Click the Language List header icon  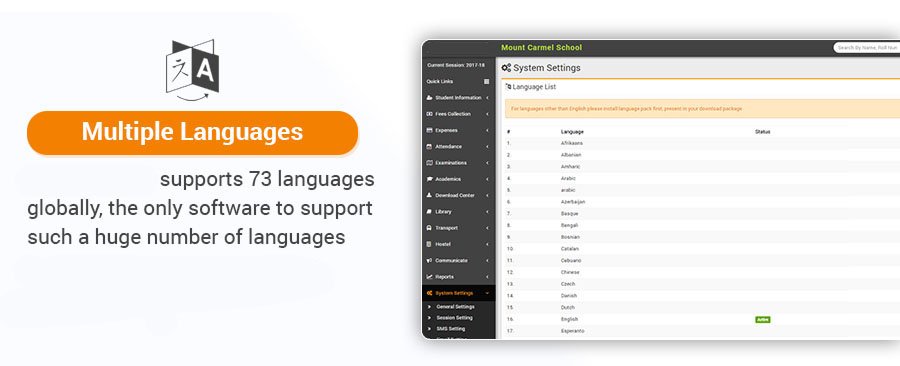508,87
